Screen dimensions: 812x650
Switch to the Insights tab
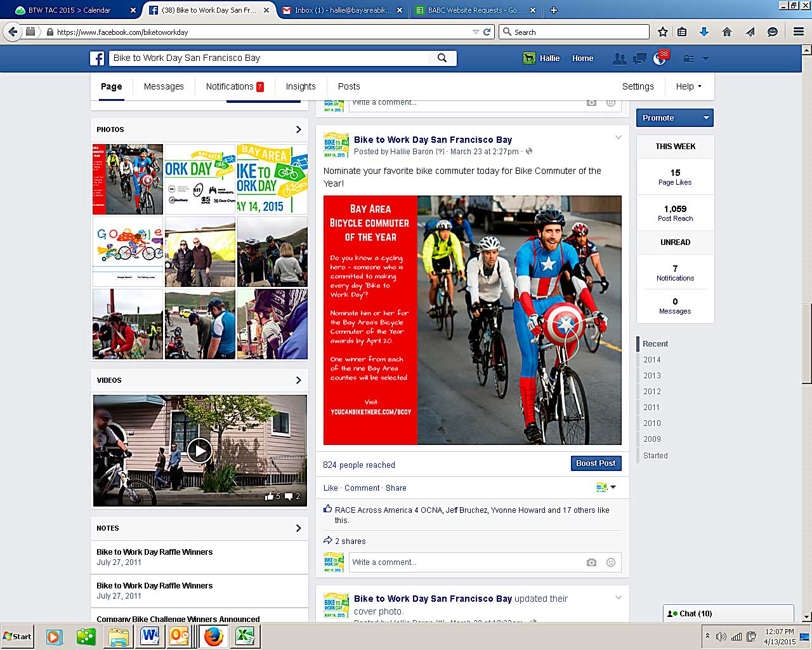[301, 86]
